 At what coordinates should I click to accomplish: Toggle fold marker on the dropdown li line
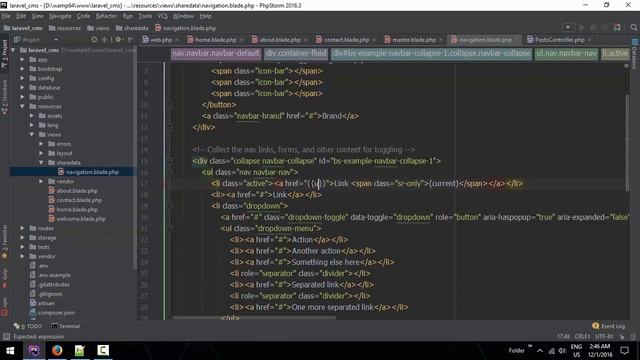[x=171, y=206]
